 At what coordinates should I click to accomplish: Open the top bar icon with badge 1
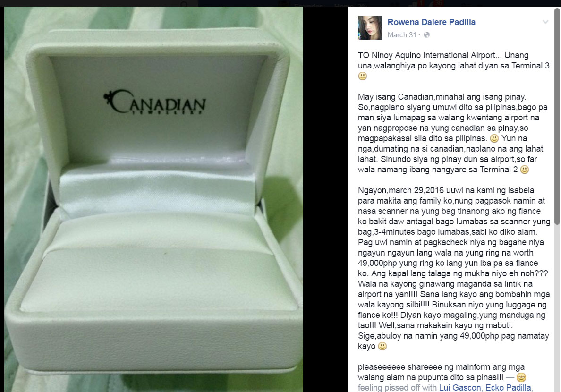(417, 4)
